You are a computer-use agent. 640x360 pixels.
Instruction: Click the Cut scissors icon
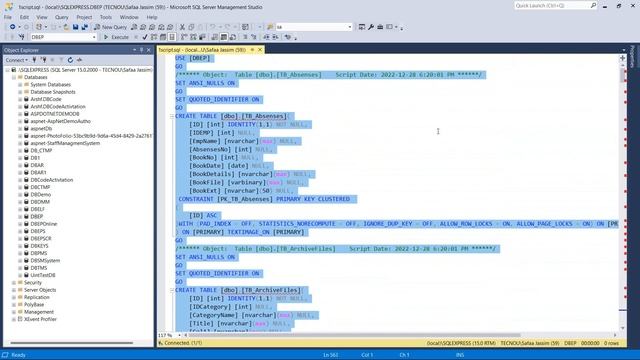click(182, 27)
